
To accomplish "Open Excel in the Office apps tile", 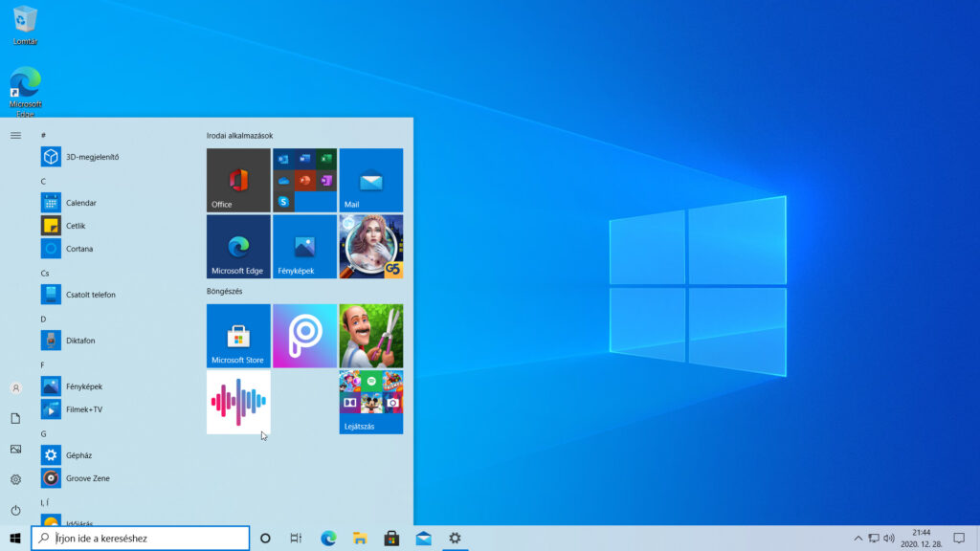I will pos(326,160).
